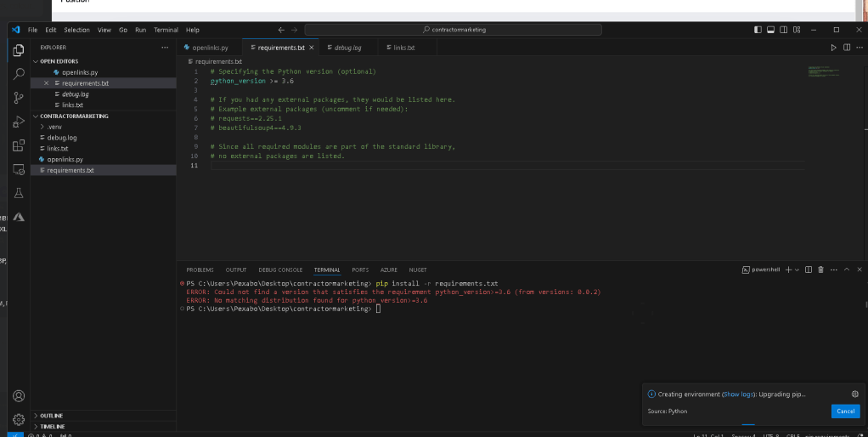Open the Run menu
Screen dimensions: 868x437
pyautogui.click(x=141, y=30)
